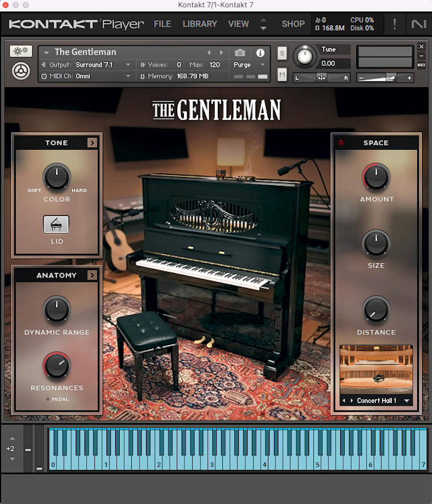
Task: Click the NI logo in header
Action: [418, 24]
